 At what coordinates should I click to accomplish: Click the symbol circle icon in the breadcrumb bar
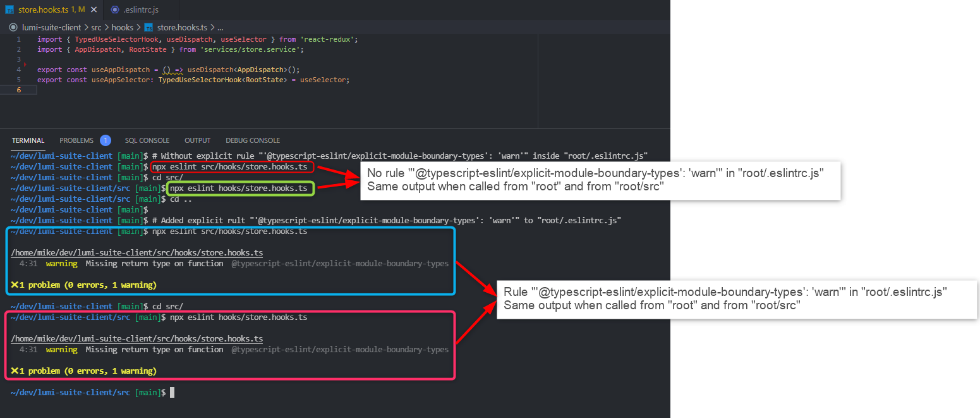tap(13, 27)
